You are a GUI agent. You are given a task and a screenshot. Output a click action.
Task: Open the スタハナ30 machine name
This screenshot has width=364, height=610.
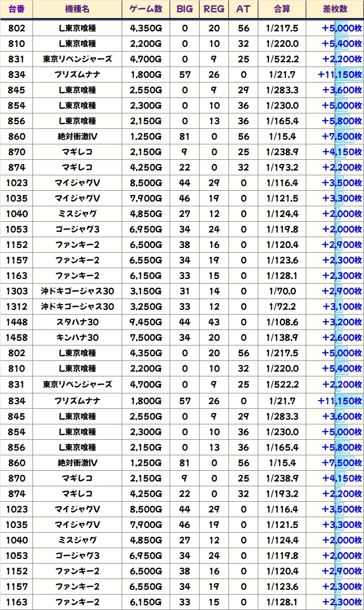[x=77, y=322]
